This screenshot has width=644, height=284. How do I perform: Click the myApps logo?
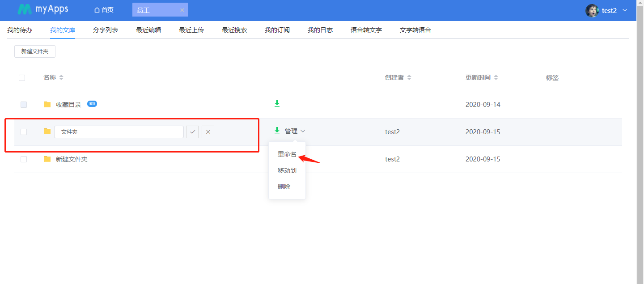[x=43, y=9]
